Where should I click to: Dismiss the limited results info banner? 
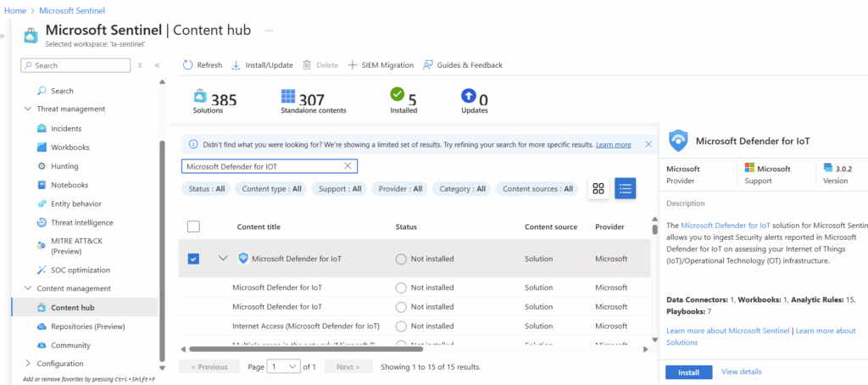(x=648, y=144)
